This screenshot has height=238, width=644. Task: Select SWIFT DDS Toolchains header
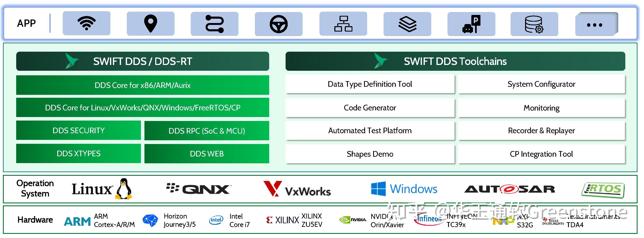pos(455,61)
